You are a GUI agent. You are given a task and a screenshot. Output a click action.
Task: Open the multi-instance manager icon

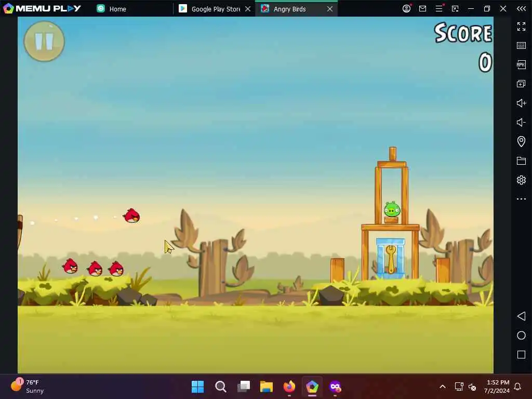pyautogui.click(x=521, y=84)
